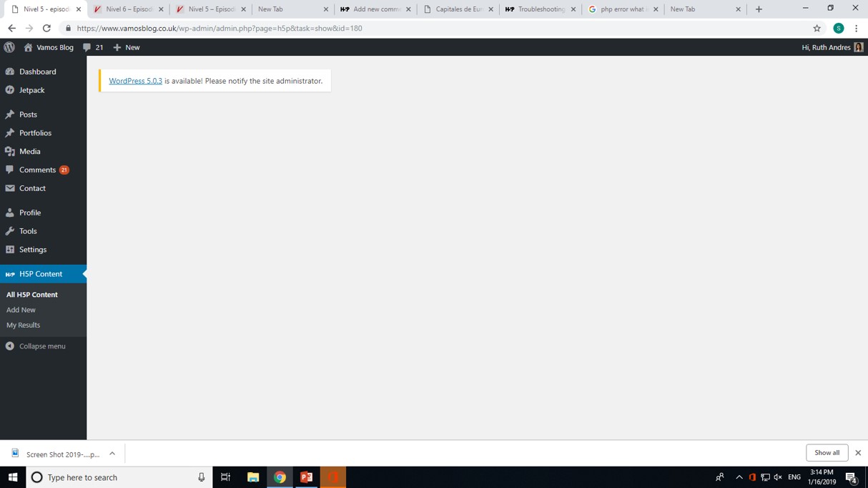868x488 pixels.
Task: Click the + New admin bar item
Action: [x=127, y=47]
